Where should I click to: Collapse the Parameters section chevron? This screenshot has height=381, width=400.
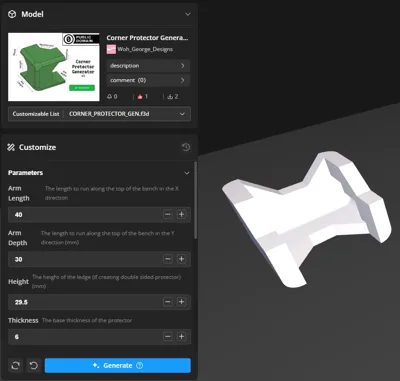coord(187,173)
